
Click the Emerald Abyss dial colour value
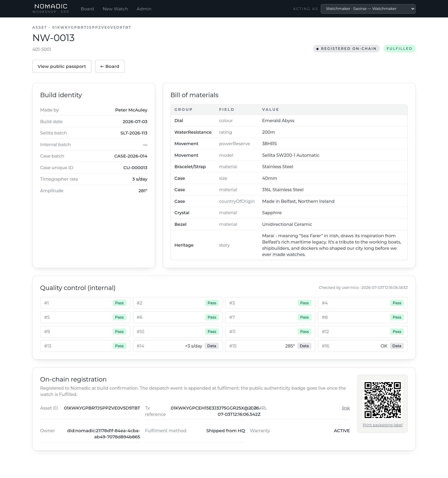278,120
